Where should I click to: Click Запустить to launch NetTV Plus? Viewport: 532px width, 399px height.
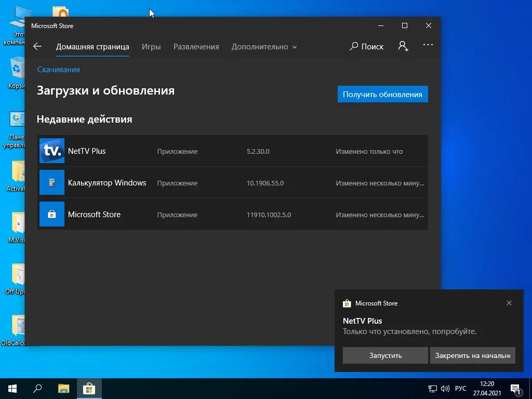click(x=385, y=355)
